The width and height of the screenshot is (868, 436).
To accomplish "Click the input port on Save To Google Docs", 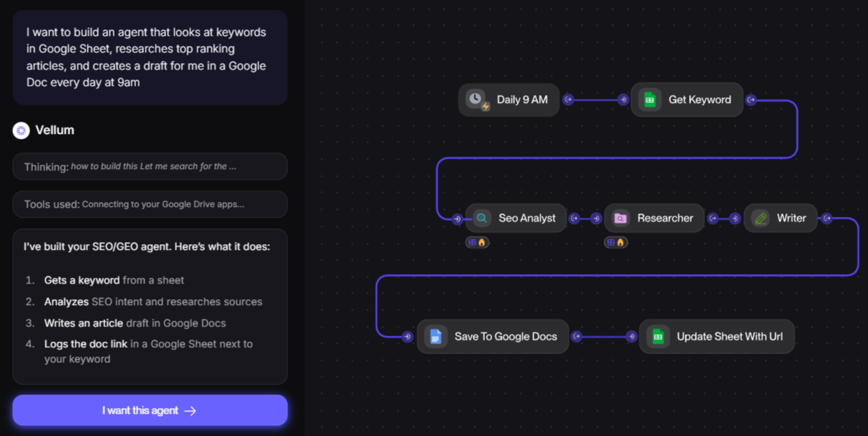I will tap(408, 336).
